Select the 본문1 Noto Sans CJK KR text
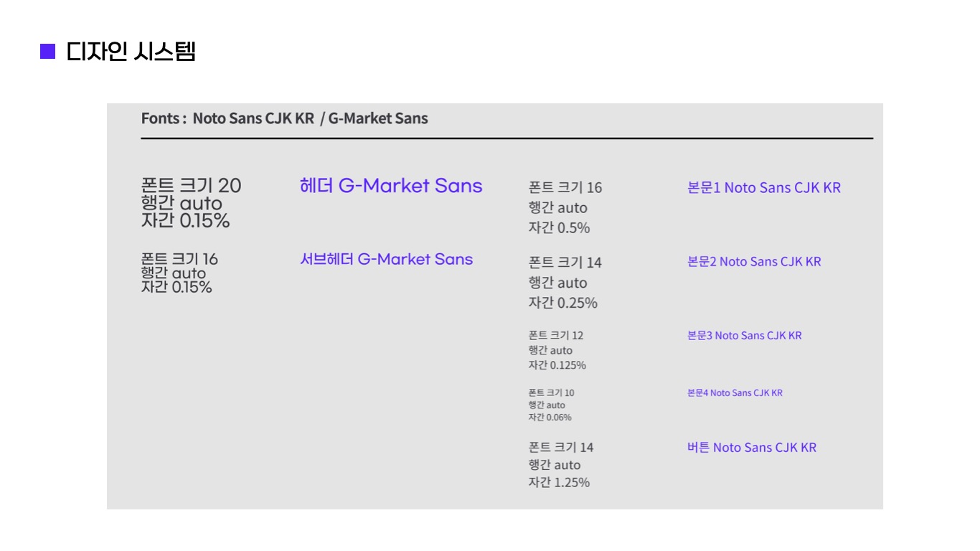Image resolution: width=980 pixels, height=551 pixels. pos(763,188)
